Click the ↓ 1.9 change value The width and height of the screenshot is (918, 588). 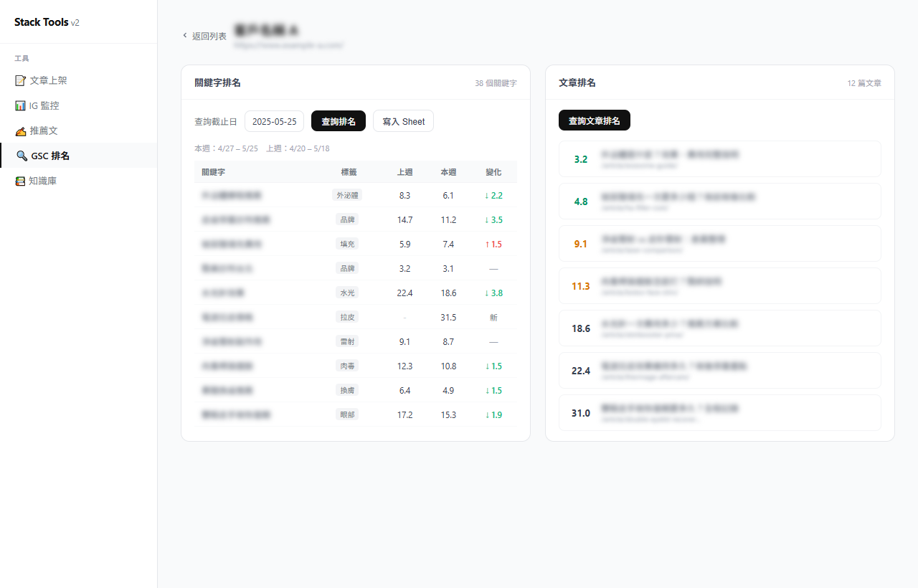[x=493, y=414]
